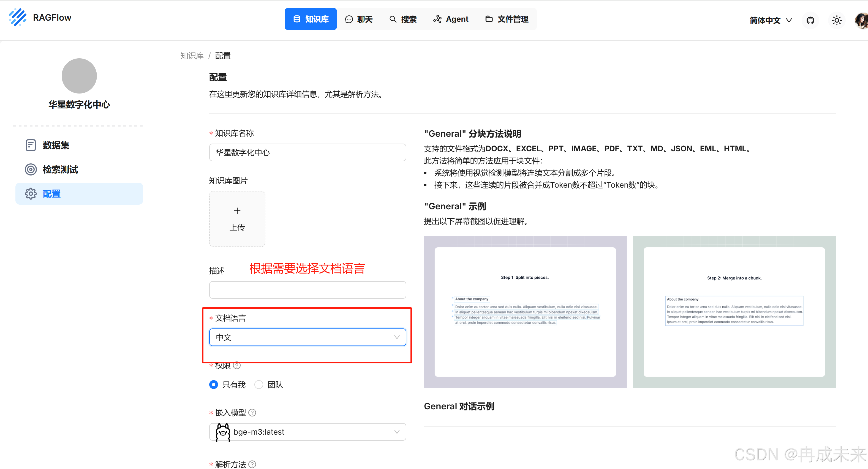
Task: Open the GitHub icon link
Action: [x=810, y=20]
